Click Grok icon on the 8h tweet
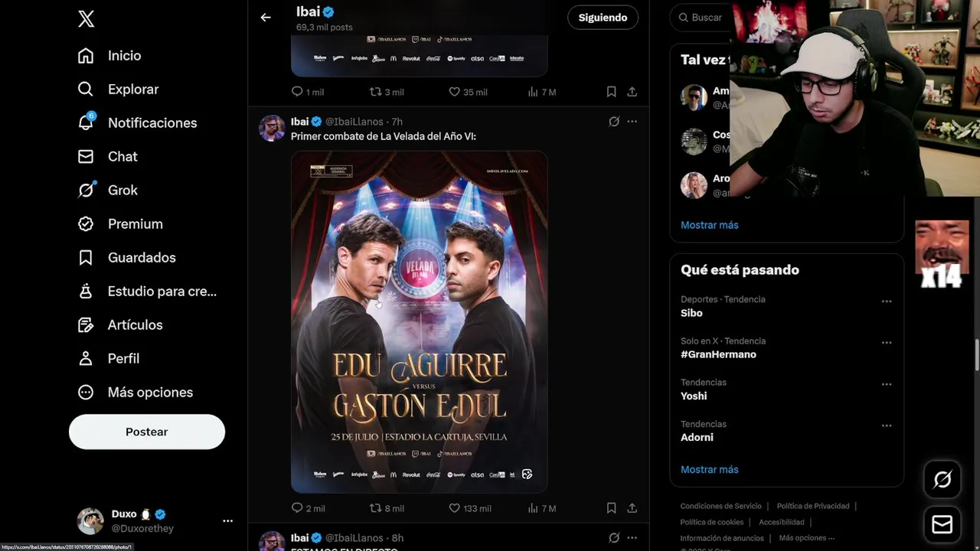980x551 pixels. tap(614, 538)
